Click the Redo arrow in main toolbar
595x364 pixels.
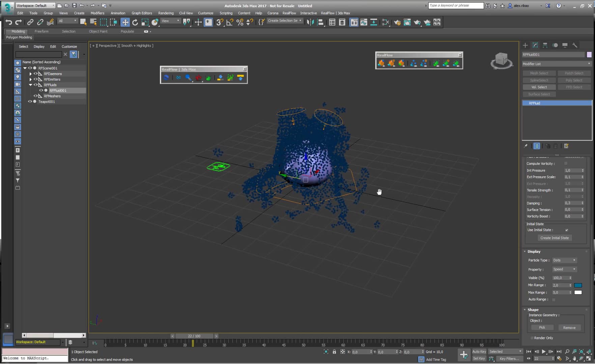19,22
